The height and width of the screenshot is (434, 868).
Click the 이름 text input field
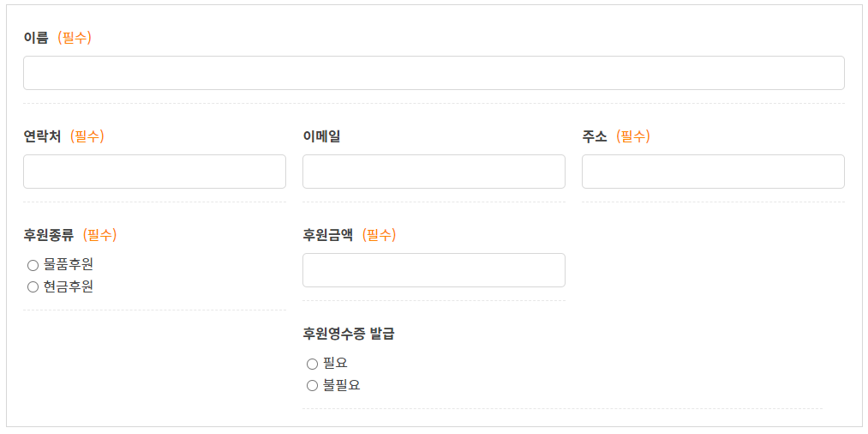click(434, 73)
